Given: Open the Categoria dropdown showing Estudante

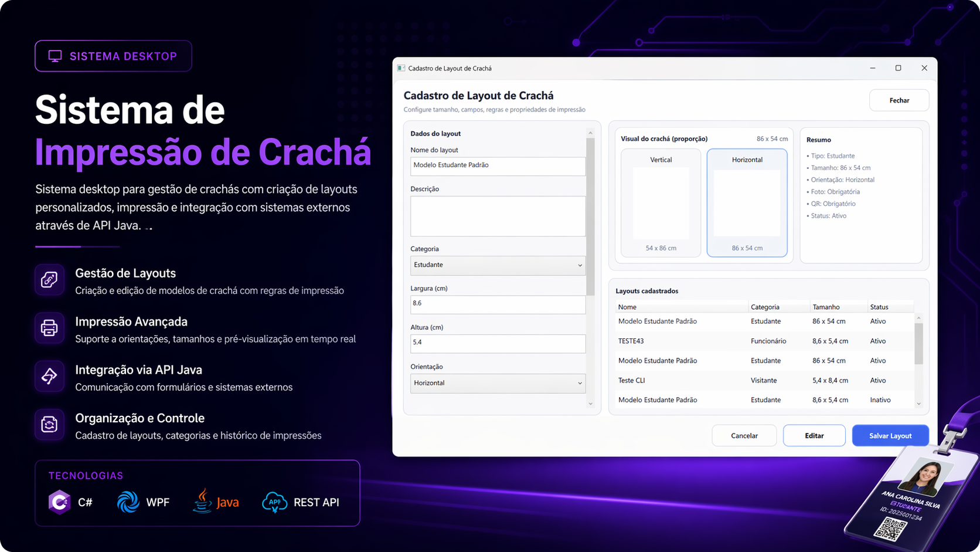Looking at the screenshot, I should coord(498,265).
